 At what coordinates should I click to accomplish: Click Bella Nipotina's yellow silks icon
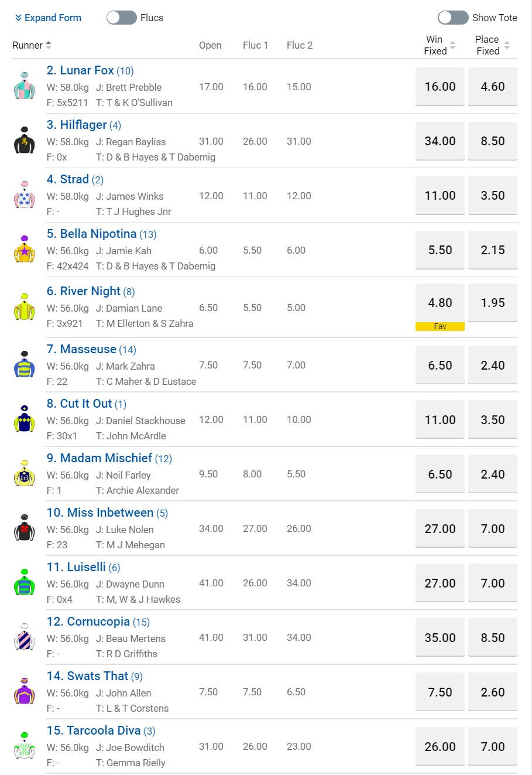(x=25, y=250)
